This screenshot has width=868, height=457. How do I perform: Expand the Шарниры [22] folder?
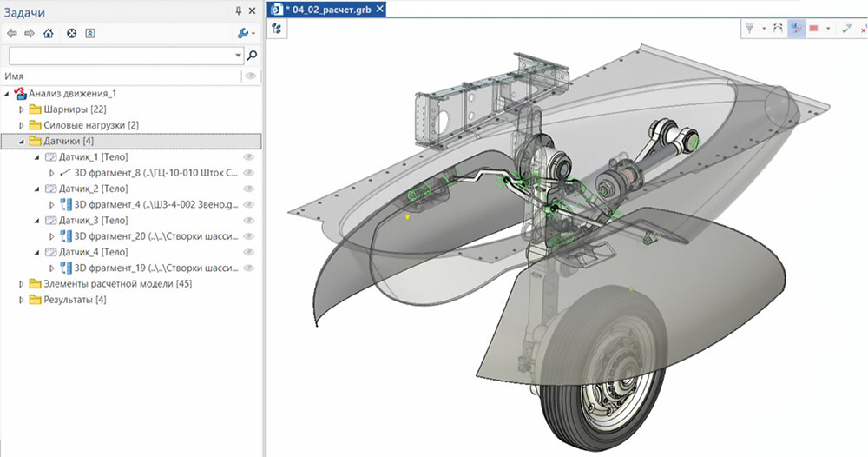pyautogui.click(x=23, y=109)
